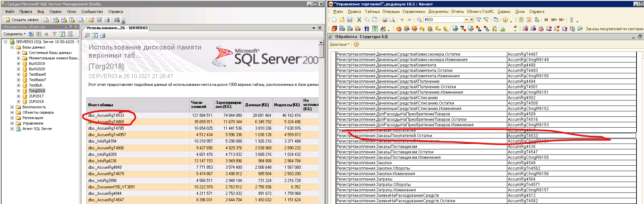The image size is (644, 204).
Task: Click the refresh icon in Object Explorer
Action: [x=62, y=34]
